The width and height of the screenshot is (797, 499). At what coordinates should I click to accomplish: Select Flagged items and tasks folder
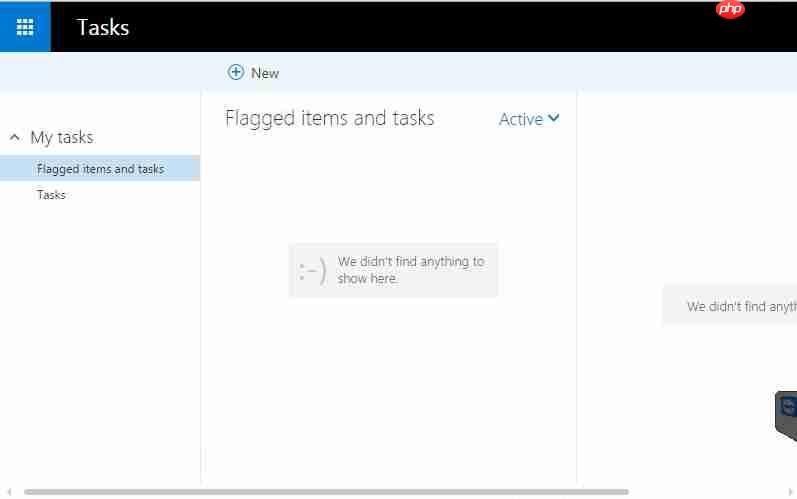100,169
